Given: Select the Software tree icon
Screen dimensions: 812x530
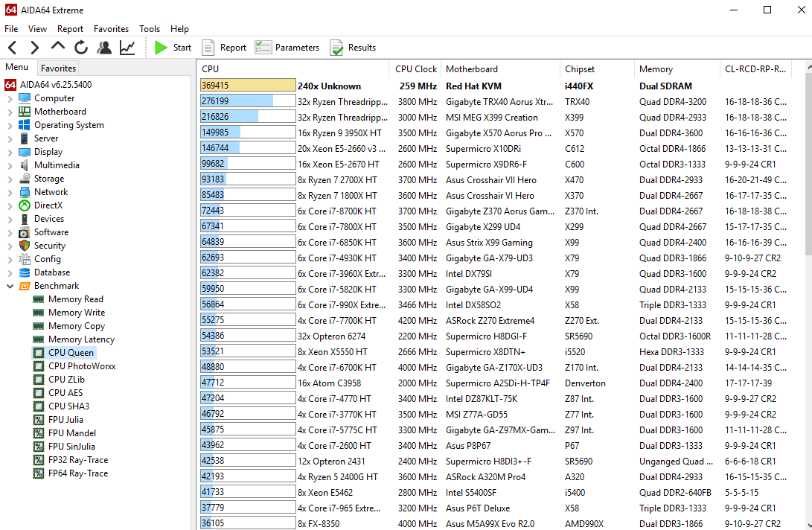Looking at the screenshot, I should point(25,232).
